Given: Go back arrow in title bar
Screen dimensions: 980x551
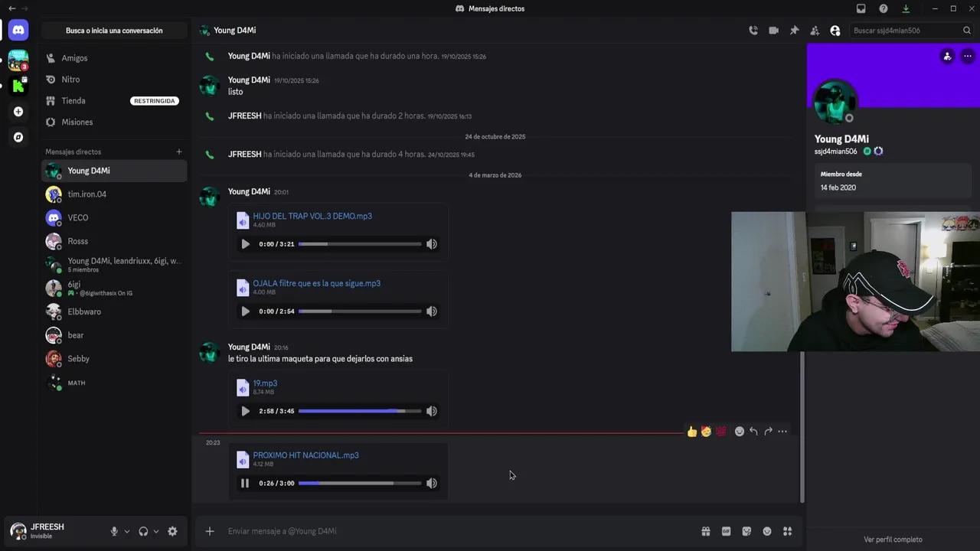Looking at the screenshot, I should [11, 8].
